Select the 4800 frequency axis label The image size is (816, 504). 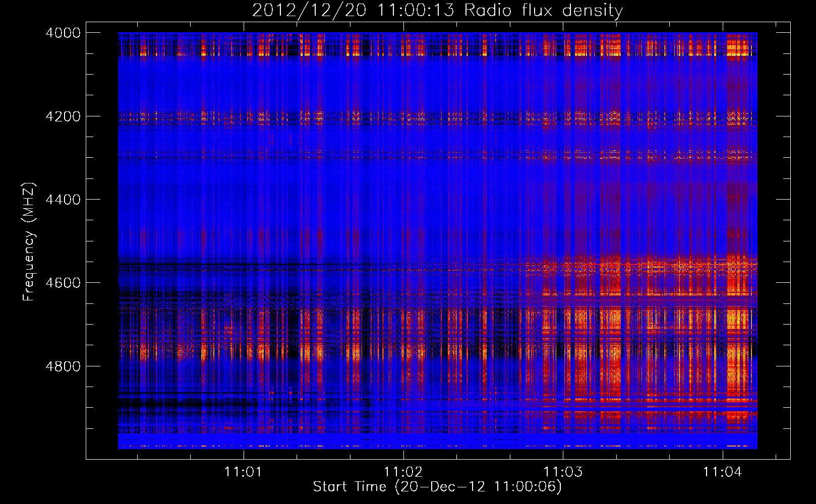pyautogui.click(x=63, y=366)
